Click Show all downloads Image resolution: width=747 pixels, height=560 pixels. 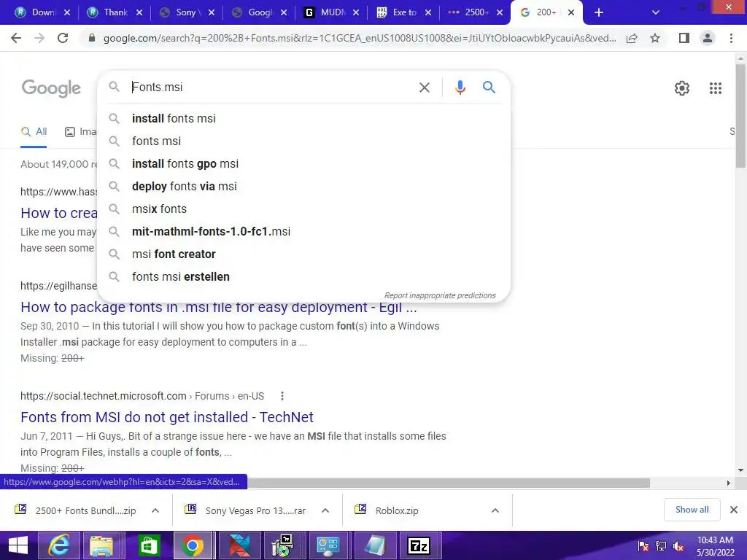692,510
